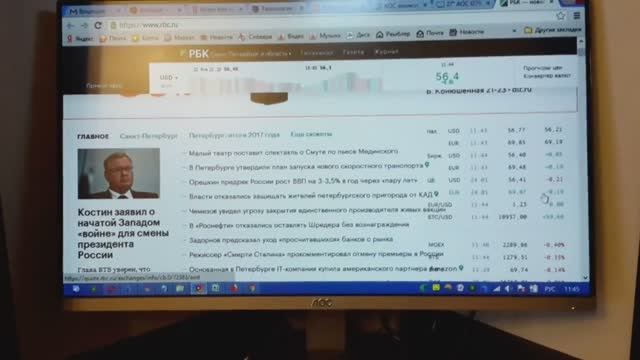Open the Amazon IT-компания headline
This screenshot has width=640, height=360.
[323, 269]
